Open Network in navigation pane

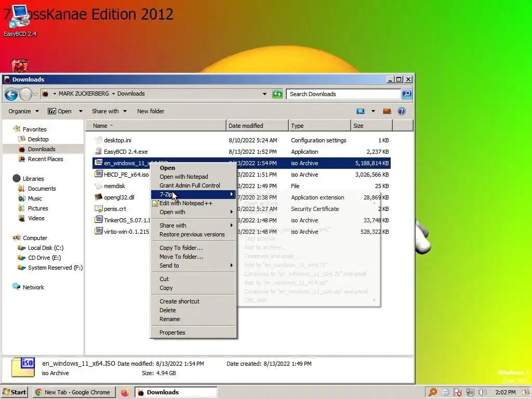tap(33, 287)
